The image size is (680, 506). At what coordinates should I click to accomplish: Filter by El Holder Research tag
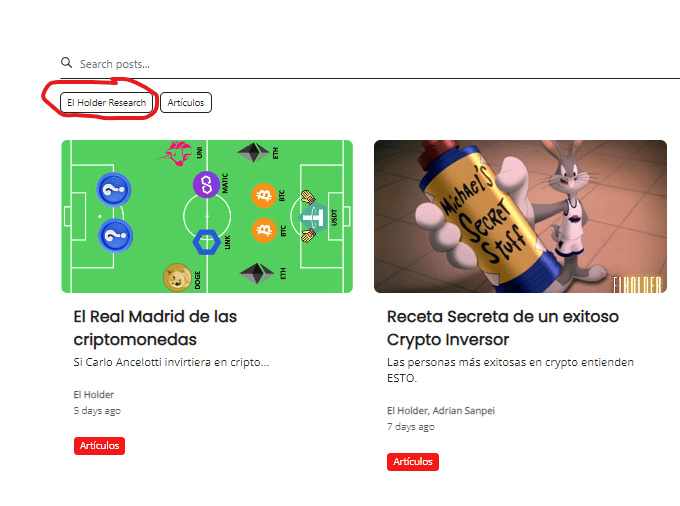tap(107, 103)
